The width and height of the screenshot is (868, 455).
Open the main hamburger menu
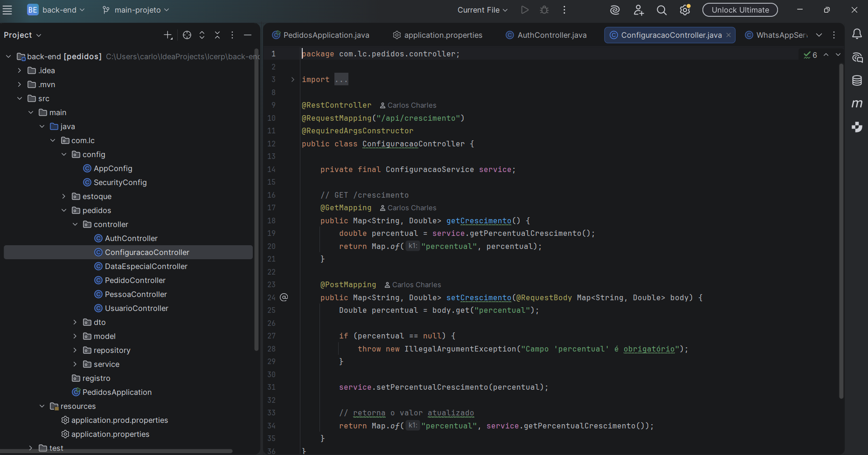[x=7, y=10]
